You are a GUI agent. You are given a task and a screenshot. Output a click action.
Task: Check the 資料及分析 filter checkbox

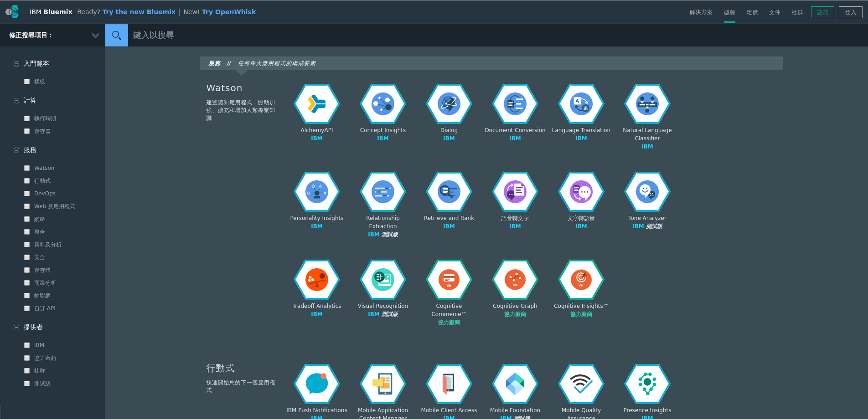[x=27, y=245]
